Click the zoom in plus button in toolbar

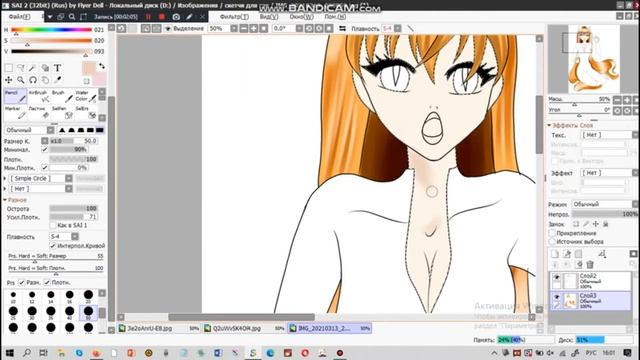point(253,29)
